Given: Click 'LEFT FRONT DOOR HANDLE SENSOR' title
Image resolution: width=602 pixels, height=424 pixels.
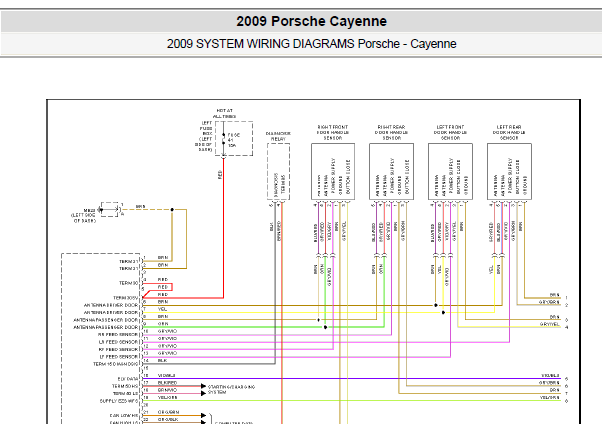Looking at the screenshot, I should coord(450,132).
